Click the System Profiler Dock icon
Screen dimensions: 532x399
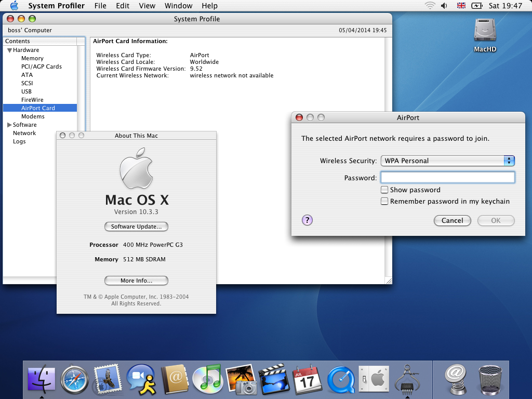(407, 379)
